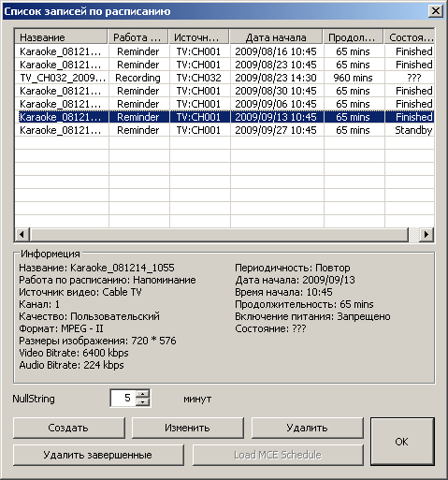Confirm dialog with OK button
This screenshot has width=448, height=480.
[x=402, y=442]
